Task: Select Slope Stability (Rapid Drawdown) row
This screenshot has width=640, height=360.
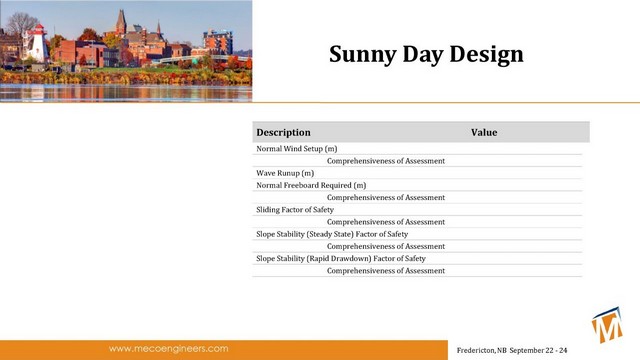Action: point(417,259)
